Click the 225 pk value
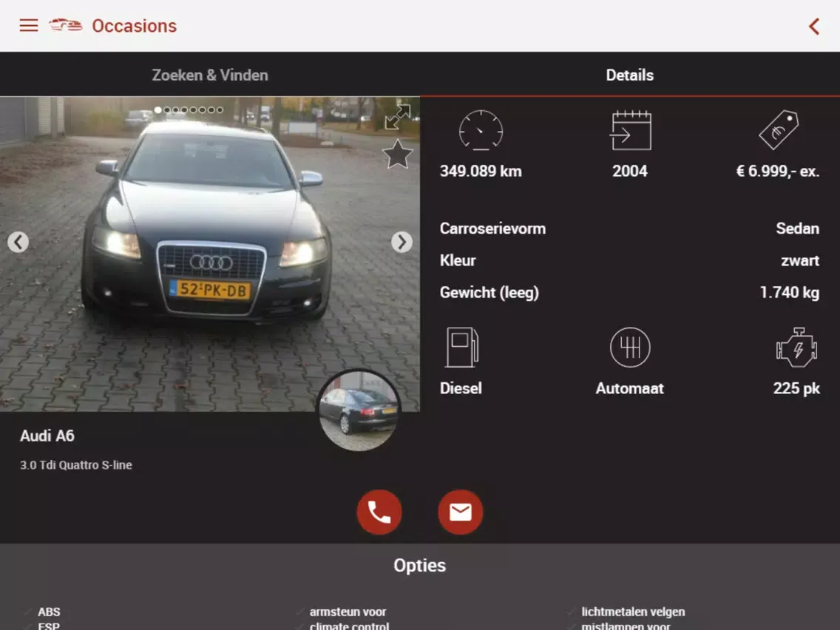The width and height of the screenshot is (840, 630). point(796,388)
